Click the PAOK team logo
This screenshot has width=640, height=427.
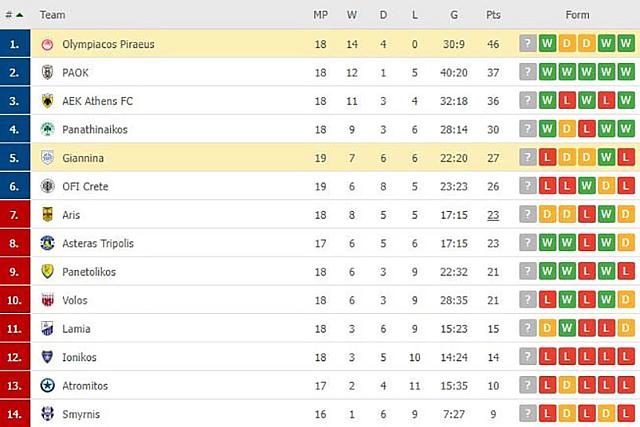click(47, 72)
